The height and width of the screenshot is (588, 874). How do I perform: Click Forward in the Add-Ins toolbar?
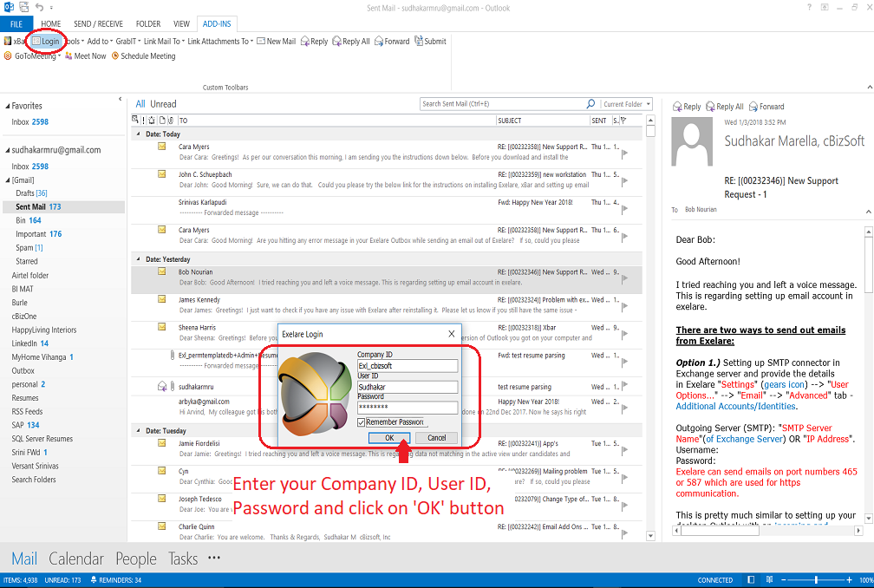[392, 42]
